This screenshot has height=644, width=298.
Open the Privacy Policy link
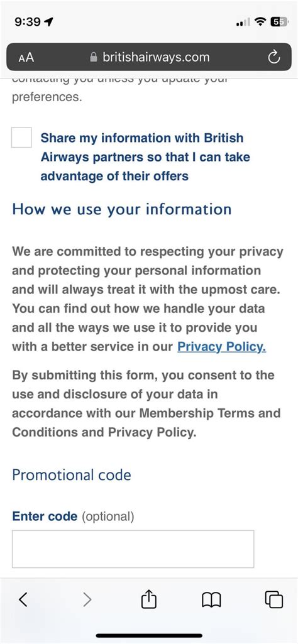tap(221, 347)
